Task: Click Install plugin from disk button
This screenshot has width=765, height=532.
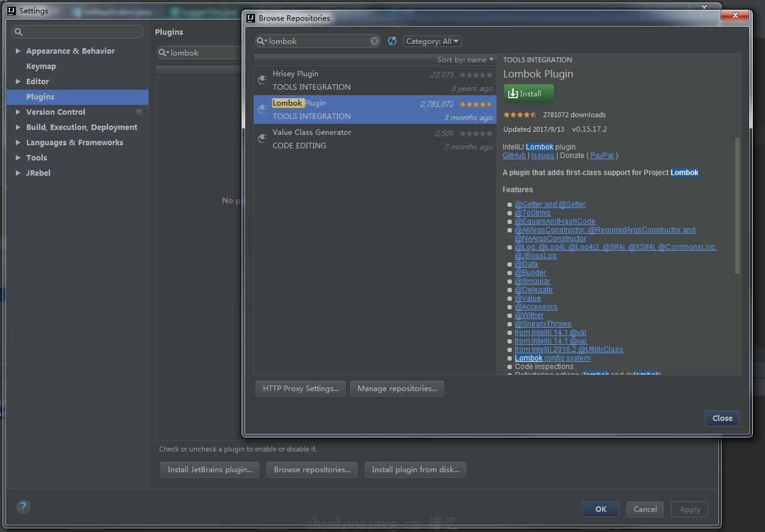Action: click(415, 470)
